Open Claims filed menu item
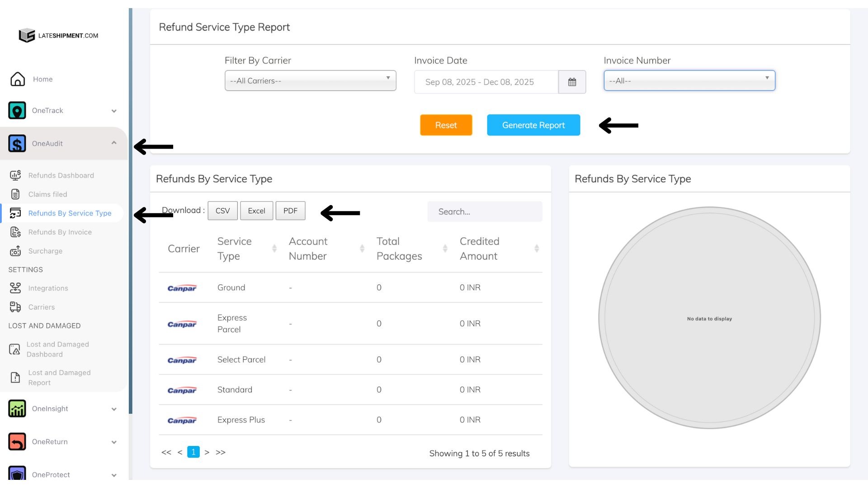 47,194
